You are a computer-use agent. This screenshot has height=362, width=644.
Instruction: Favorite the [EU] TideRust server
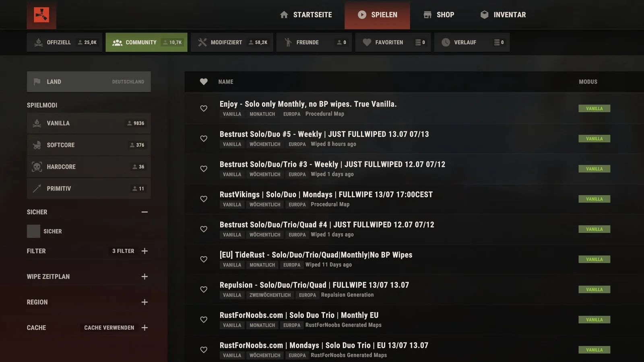click(204, 259)
